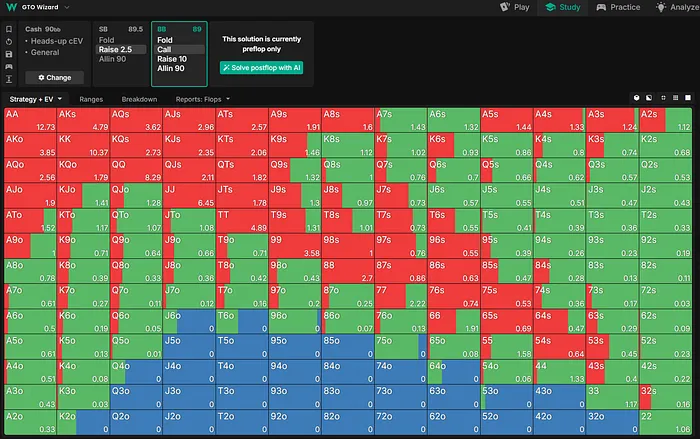Click the reset arrow icon in sidebar
Image resolution: width=700 pixels, height=439 pixels.
pyautogui.click(x=9, y=41)
